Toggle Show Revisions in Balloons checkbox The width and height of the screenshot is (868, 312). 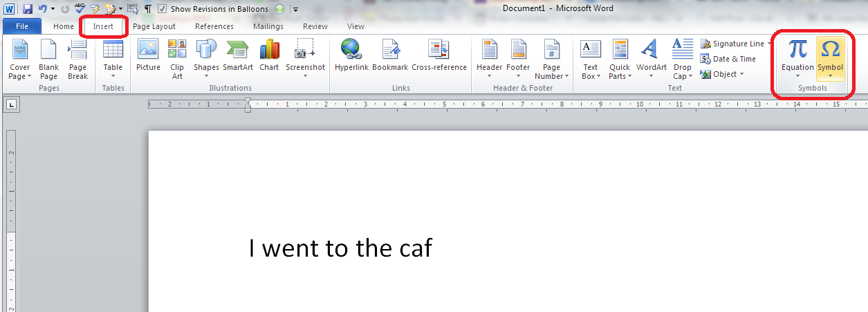162,9
